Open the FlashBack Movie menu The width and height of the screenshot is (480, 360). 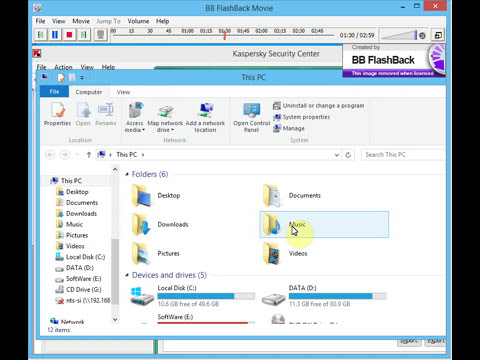pyautogui.click(x=81, y=21)
